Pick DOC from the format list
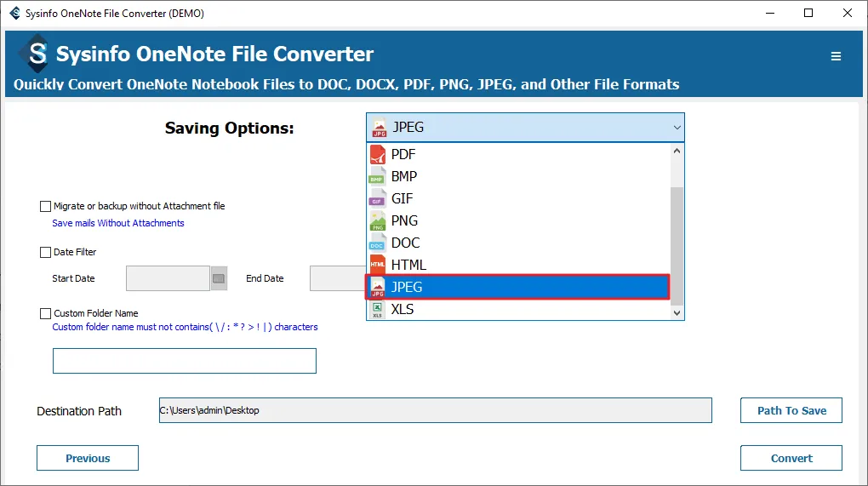This screenshot has height=486, width=868. click(518, 243)
